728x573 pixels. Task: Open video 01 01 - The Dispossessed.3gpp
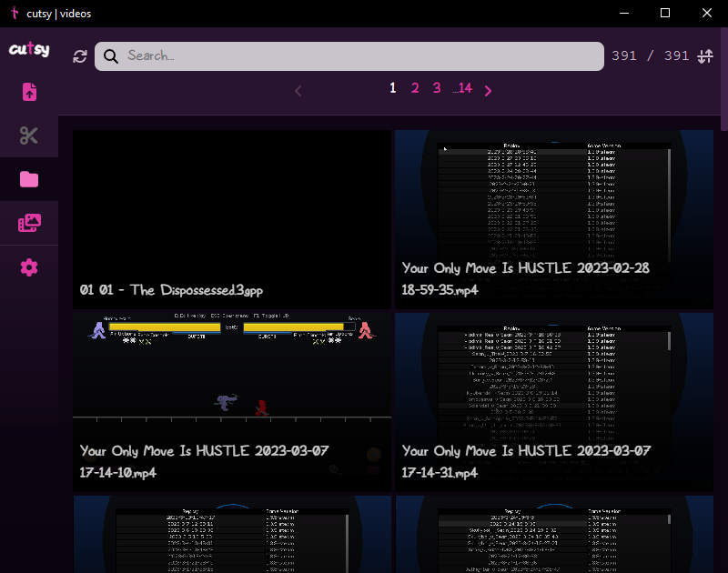click(232, 218)
